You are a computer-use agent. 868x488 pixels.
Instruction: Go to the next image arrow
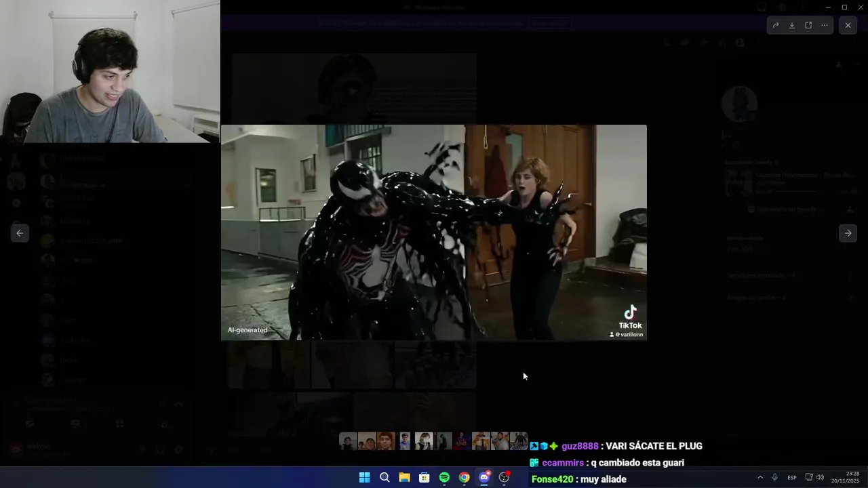[848, 233]
